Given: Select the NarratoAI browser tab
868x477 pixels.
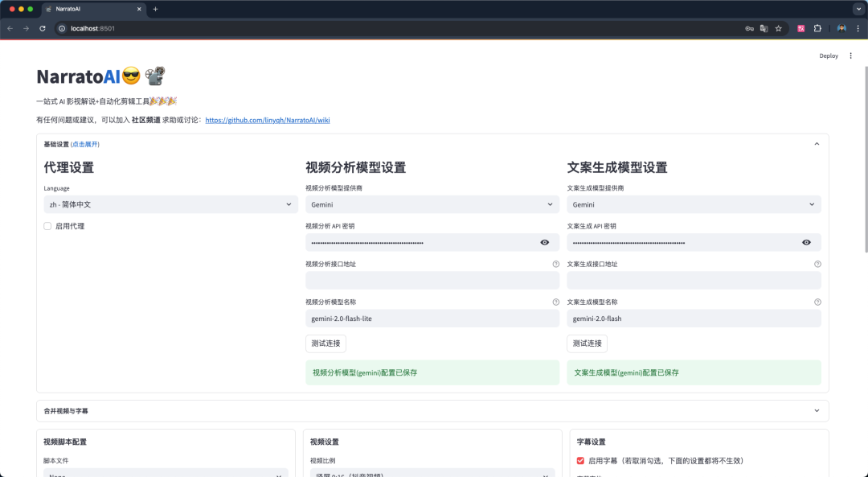Looking at the screenshot, I should click(93, 9).
